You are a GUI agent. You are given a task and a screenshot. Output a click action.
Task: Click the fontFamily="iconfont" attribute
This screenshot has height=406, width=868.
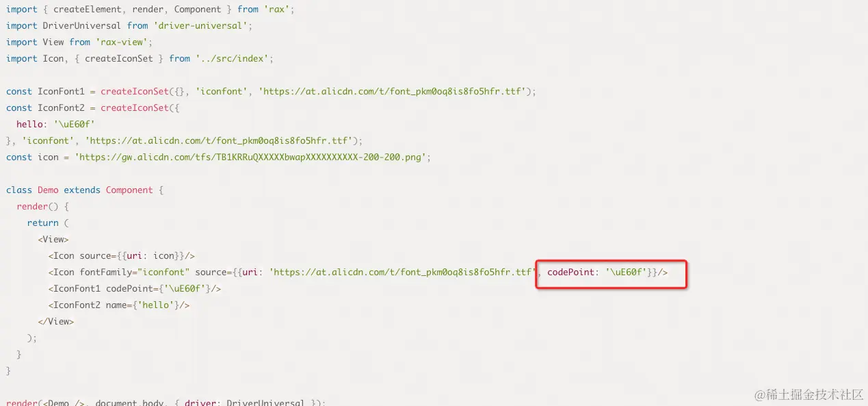pyautogui.click(x=135, y=272)
